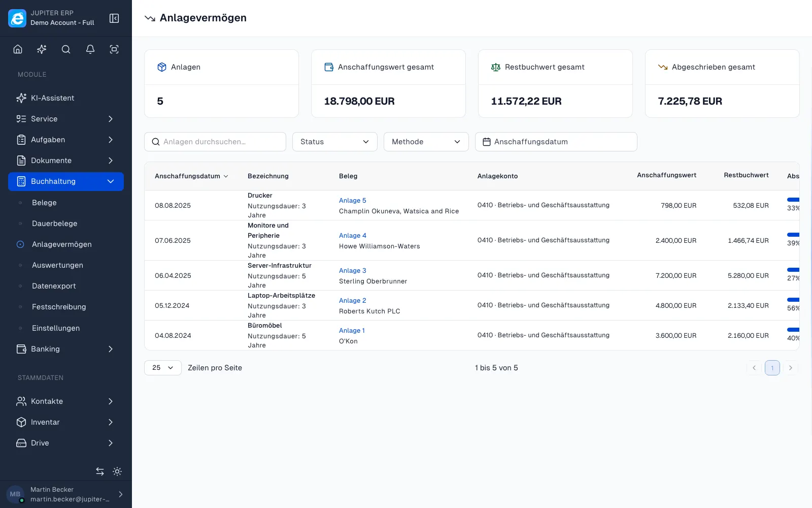Viewport: 812px width, 508px height.
Task: Expand the Aufgaben menu
Action: coord(66,140)
